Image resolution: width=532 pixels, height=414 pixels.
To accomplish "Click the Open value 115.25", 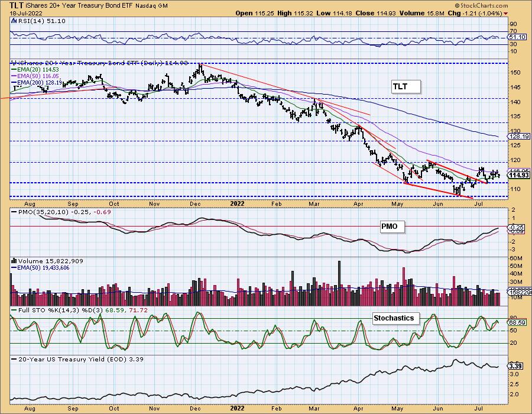I will click(x=264, y=13).
